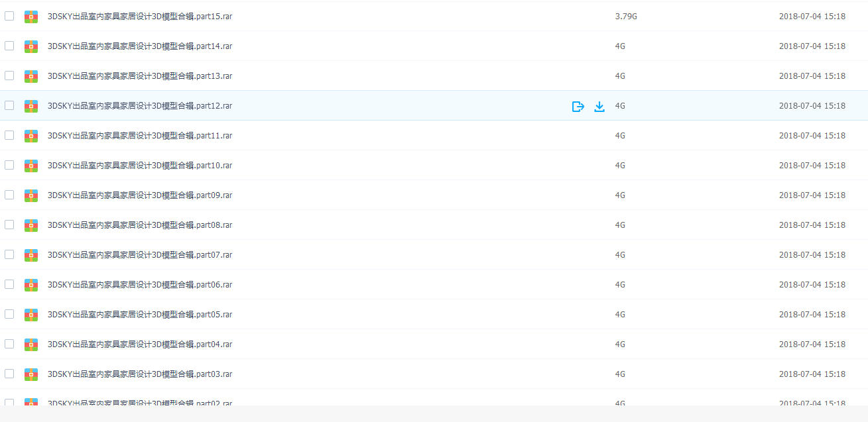Click the 3.79G size of part15.rar
The height and width of the screenshot is (422, 868).
pyautogui.click(x=626, y=17)
